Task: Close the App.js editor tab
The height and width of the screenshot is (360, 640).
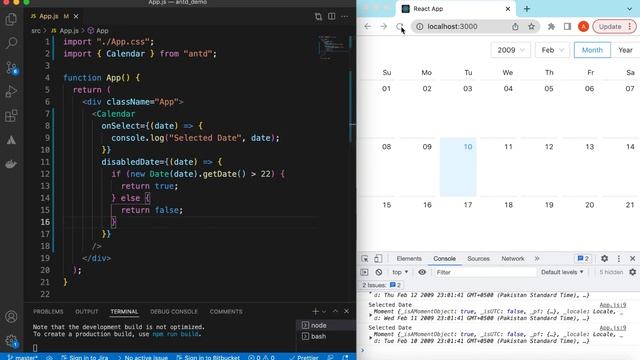Action: 76,16
